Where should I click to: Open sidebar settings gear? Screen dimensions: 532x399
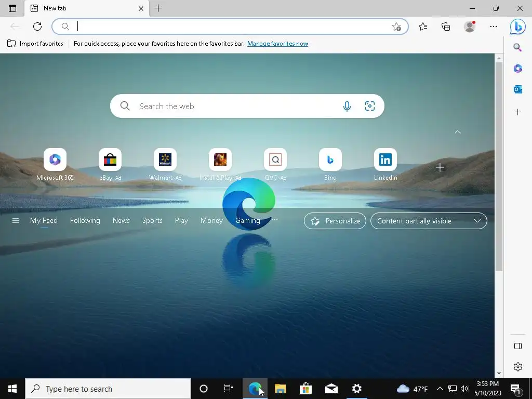click(x=518, y=367)
